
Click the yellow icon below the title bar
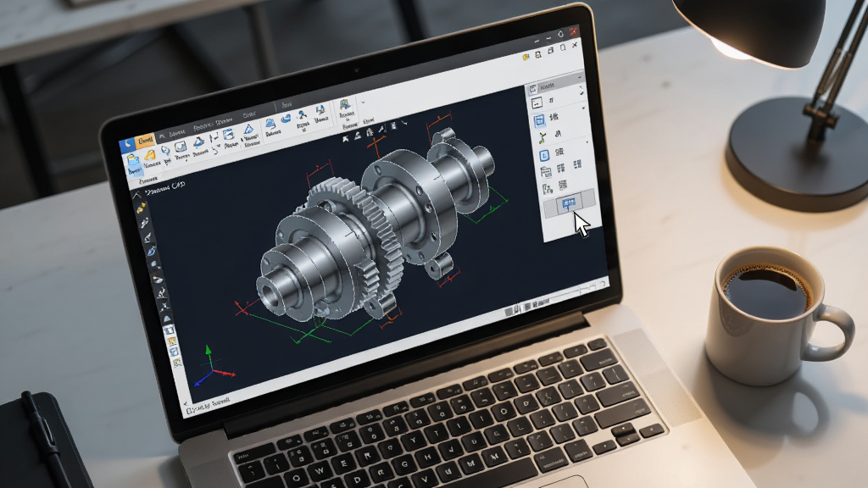tap(526, 57)
